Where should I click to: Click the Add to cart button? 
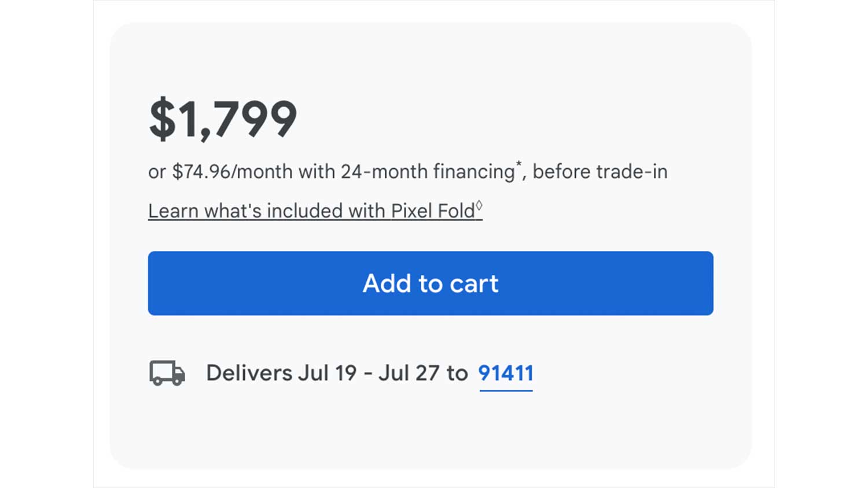click(431, 283)
